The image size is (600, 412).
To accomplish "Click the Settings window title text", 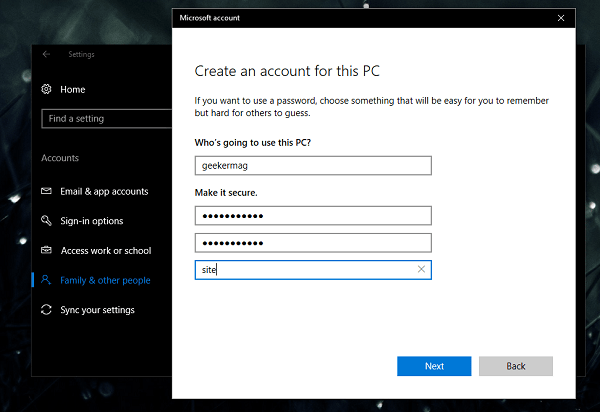I will (82, 54).
